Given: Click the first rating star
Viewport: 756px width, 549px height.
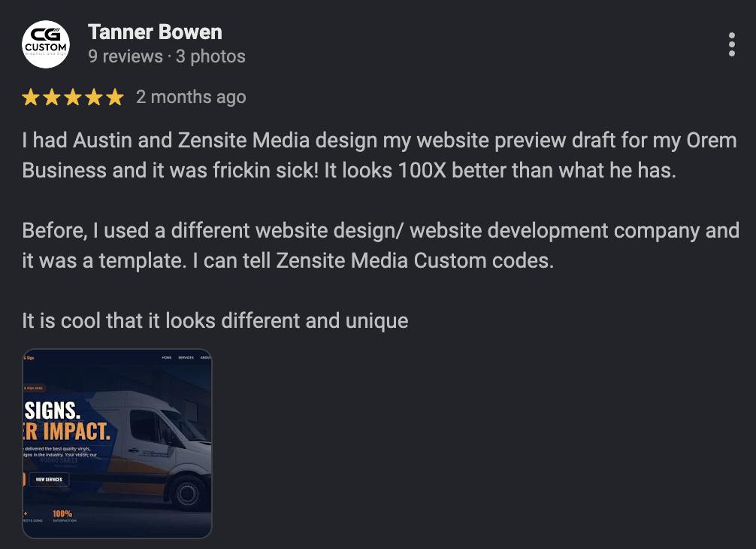Looking at the screenshot, I should (29, 96).
